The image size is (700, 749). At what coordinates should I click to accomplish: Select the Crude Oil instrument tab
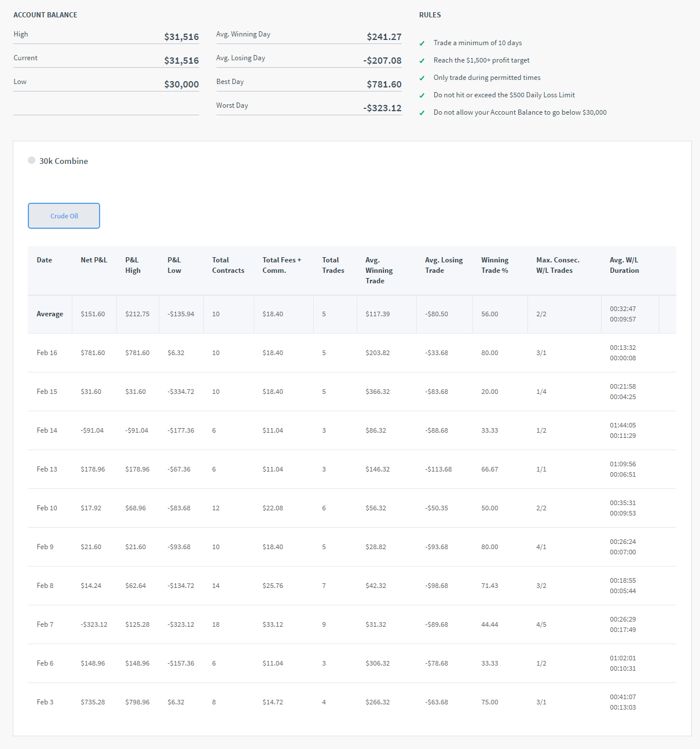64,216
